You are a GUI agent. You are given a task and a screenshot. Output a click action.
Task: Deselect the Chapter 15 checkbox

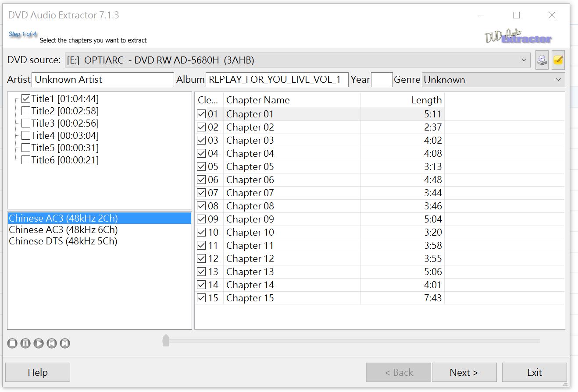[x=201, y=298]
